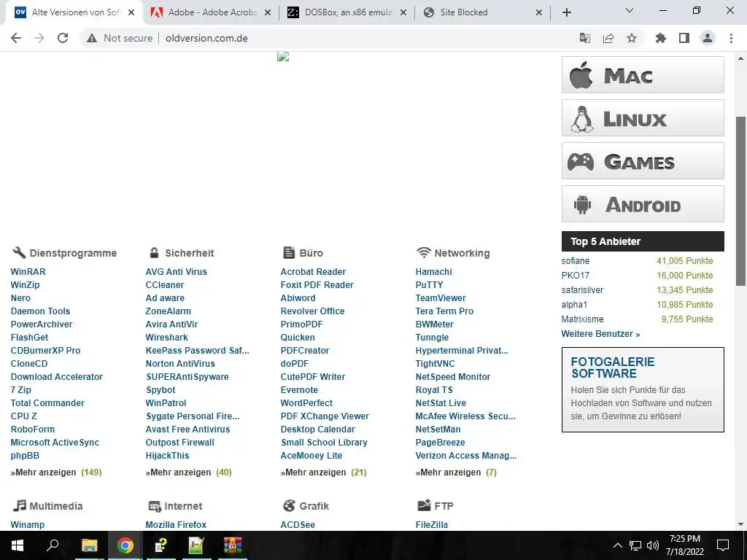The width and height of the screenshot is (747, 560).
Task: Open the FileZilla link
Action: point(432,524)
